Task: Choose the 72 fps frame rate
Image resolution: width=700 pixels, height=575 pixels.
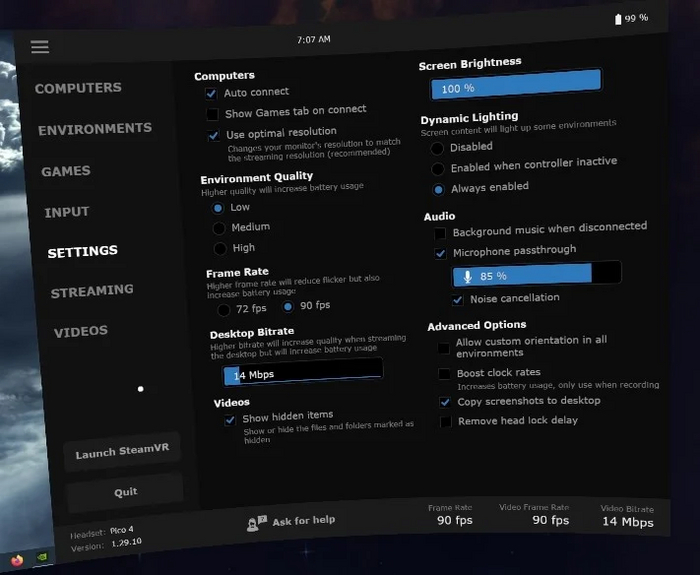Action: point(224,309)
